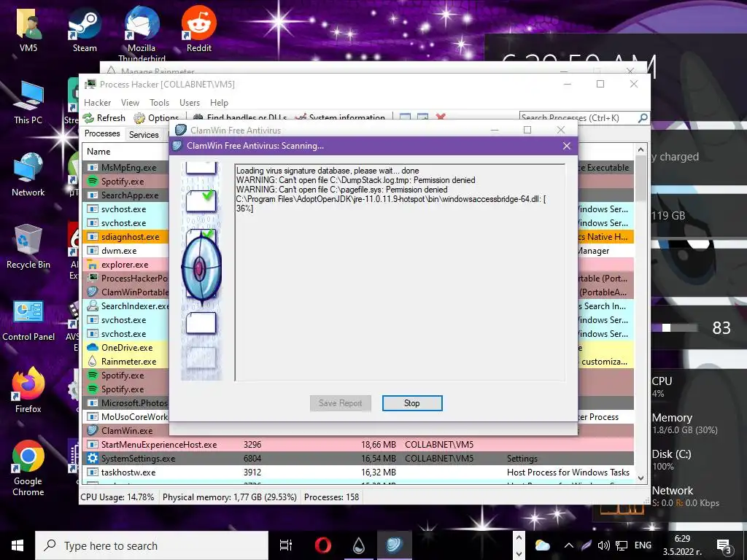Switch to the Rainmeter taskbar icon

pos(359,545)
